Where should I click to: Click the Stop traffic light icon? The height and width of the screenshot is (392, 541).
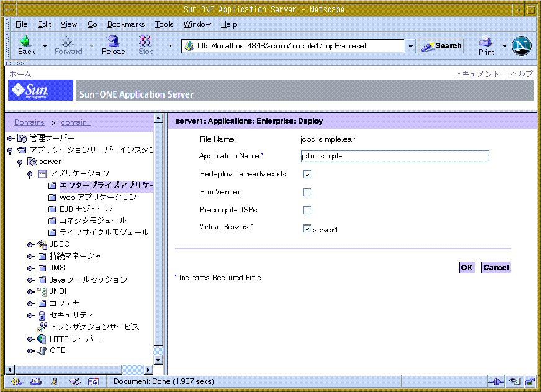(145, 41)
